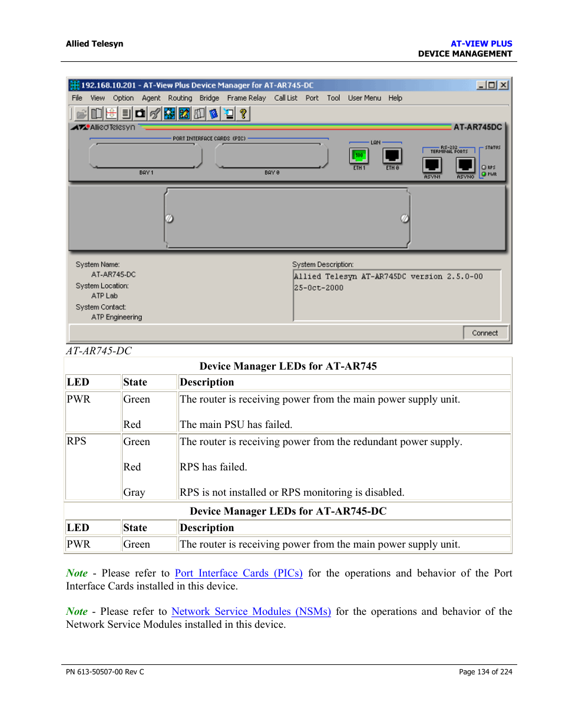Click the text list page toolbar icon
This screenshot has width=562, height=728.
coord(126,114)
